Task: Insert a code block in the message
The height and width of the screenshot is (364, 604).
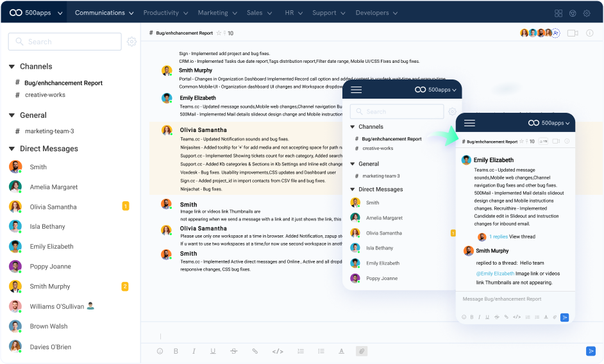Action: click(278, 351)
